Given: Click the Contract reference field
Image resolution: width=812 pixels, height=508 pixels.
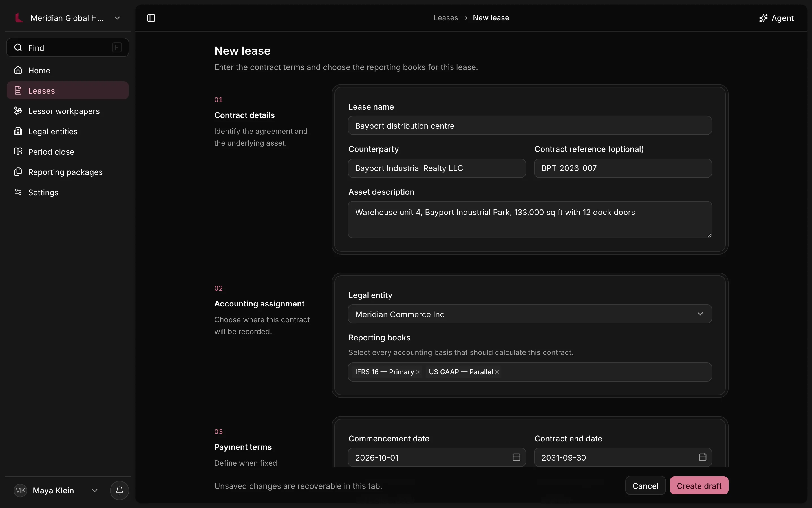Looking at the screenshot, I should (623, 168).
